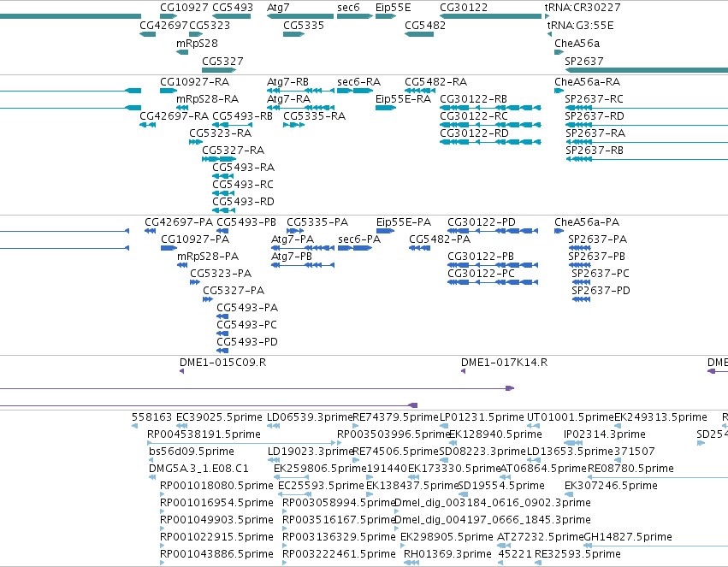Image resolution: width=728 pixels, height=567 pixels.
Task: Open the CheA56a gene label
Action: point(577,44)
